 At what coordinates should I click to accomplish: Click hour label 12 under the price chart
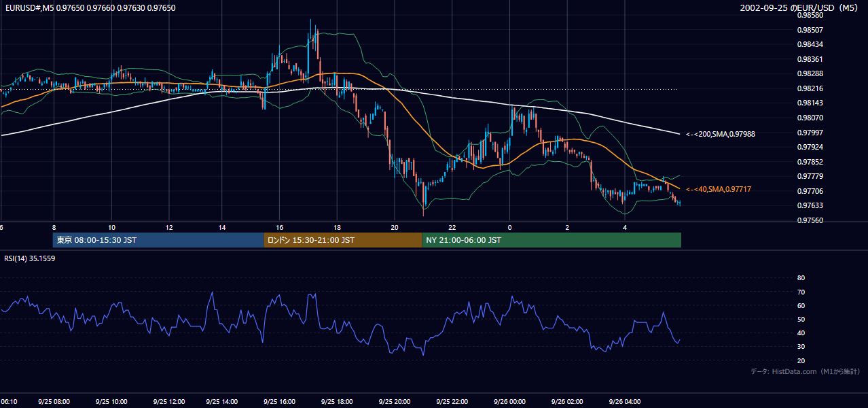click(168, 227)
